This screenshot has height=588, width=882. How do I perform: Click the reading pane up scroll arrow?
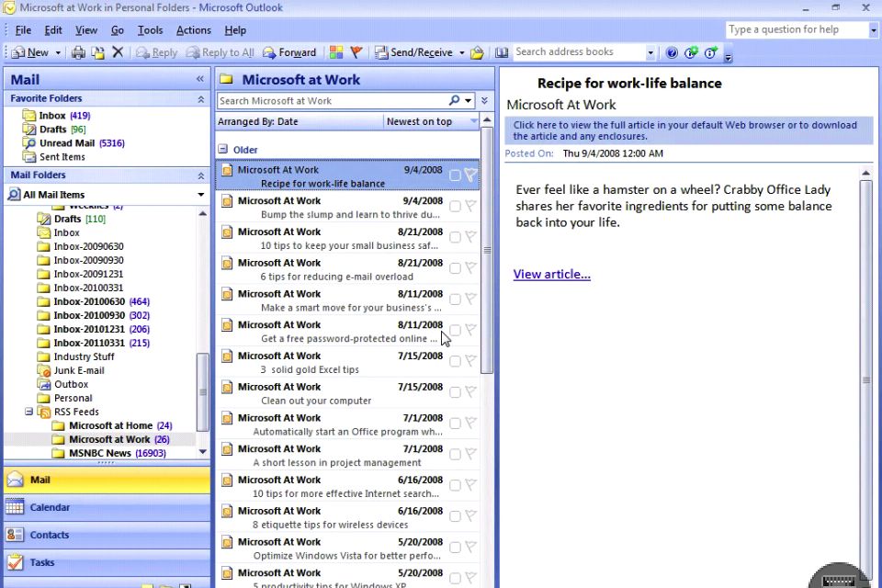click(x=865, y=174)
